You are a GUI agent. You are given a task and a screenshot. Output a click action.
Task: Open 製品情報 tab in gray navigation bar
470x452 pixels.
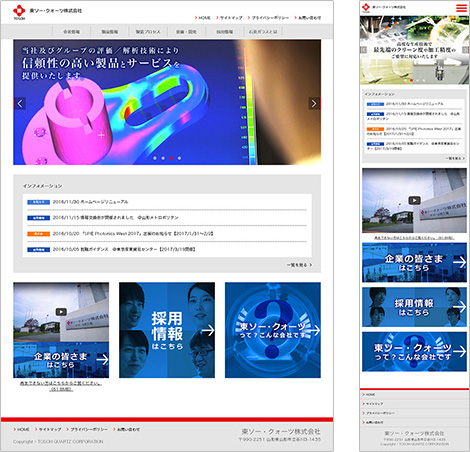[110, 32]
